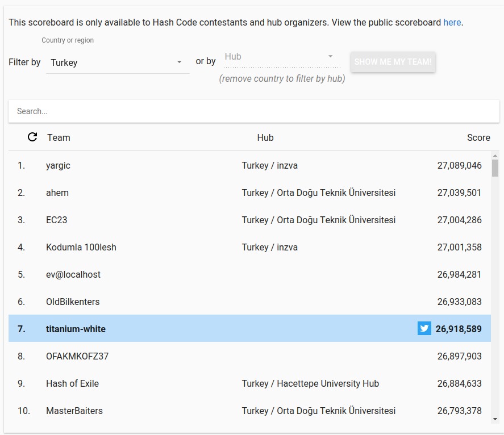Select the team MasterBaiters
Viewport: 504px width, 435px height.
(74, 411)
